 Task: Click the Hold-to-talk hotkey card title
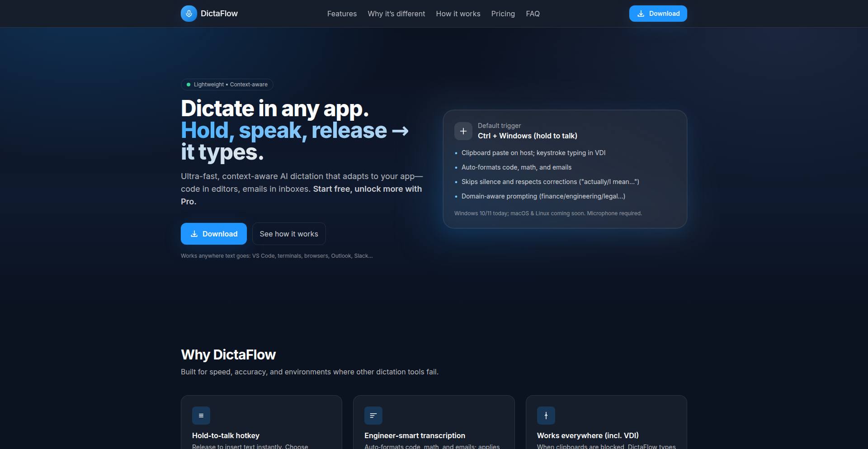click(x=226, y=435)
